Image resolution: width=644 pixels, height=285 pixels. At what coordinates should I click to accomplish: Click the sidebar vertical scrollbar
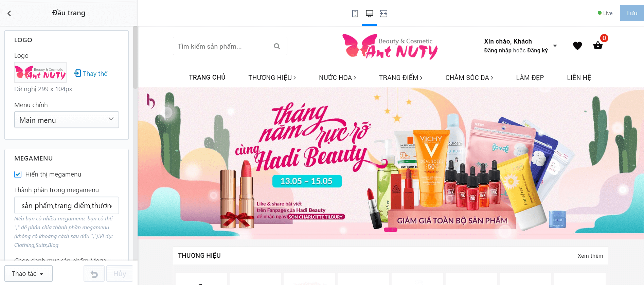click(135, 57)
